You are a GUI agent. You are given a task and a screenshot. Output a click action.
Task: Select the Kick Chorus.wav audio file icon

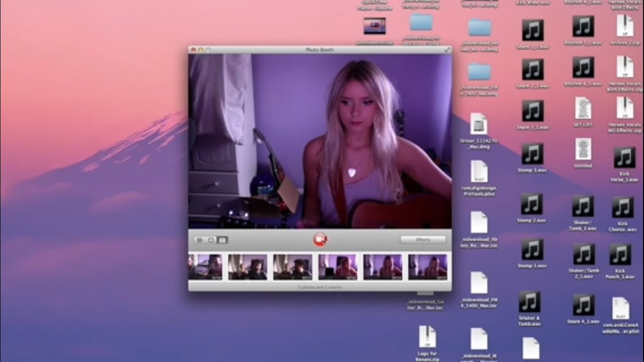pyautogui.click(x=623, y=207)
